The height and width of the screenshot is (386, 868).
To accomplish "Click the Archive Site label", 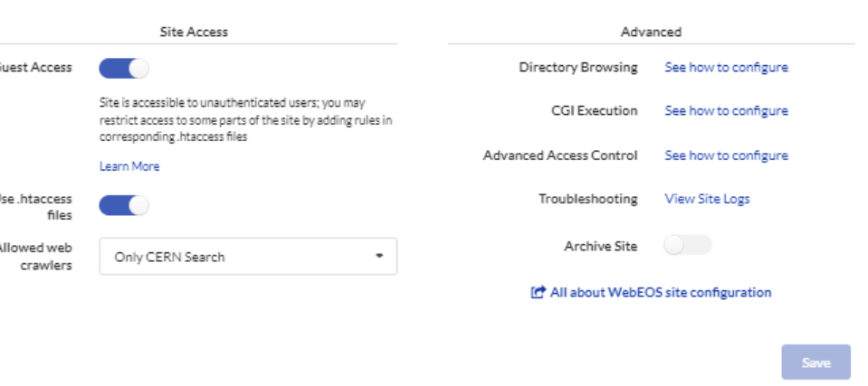I will tap(601, 246).
